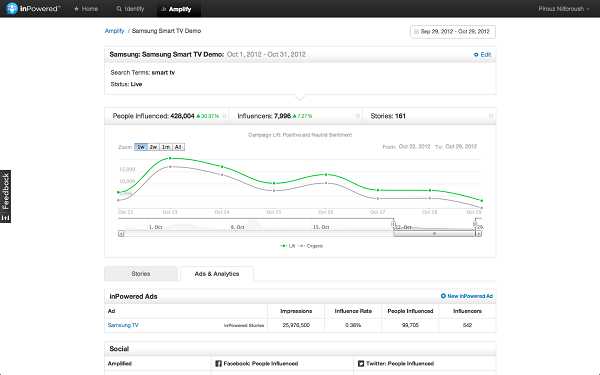Switch to the Stories tab
Viewport: 600px width, 375px height.
point(141,274)
